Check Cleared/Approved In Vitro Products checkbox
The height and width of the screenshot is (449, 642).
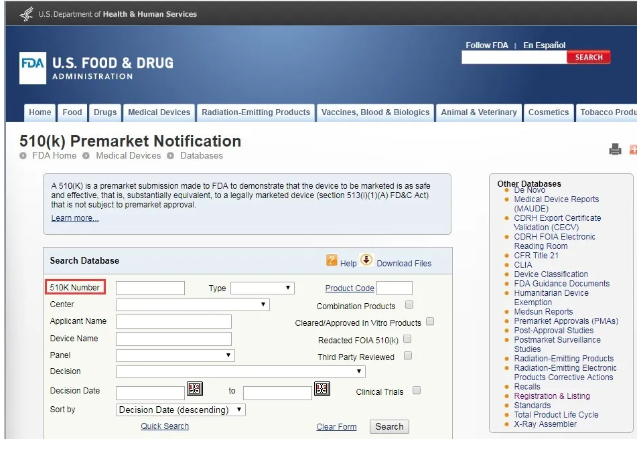pyautogui.click(x=430, y=321)
